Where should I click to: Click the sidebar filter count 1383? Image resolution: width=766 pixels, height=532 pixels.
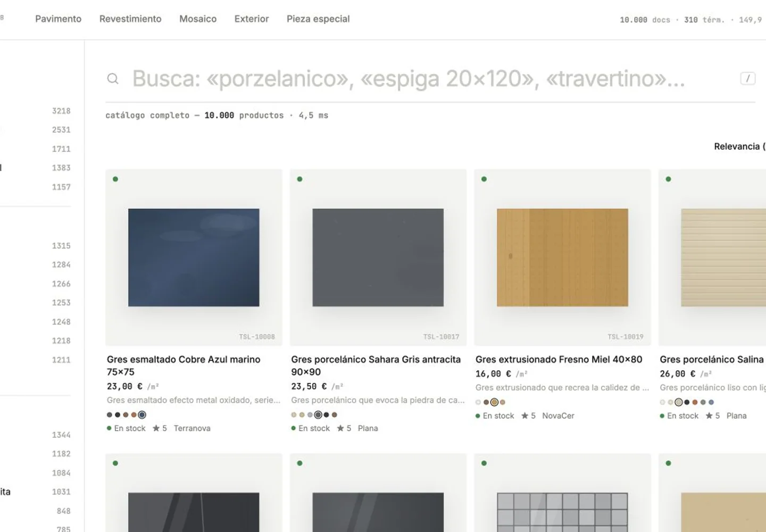point(61,168)
